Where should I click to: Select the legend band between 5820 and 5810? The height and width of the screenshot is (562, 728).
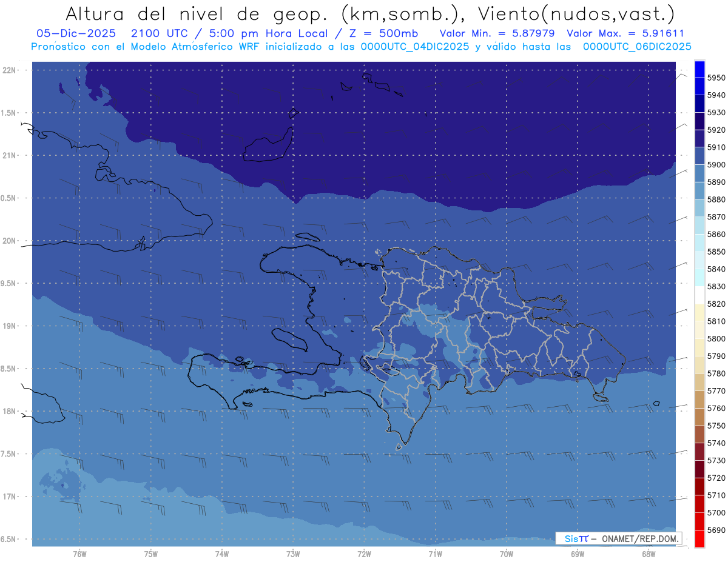click(x=699, y=312)
